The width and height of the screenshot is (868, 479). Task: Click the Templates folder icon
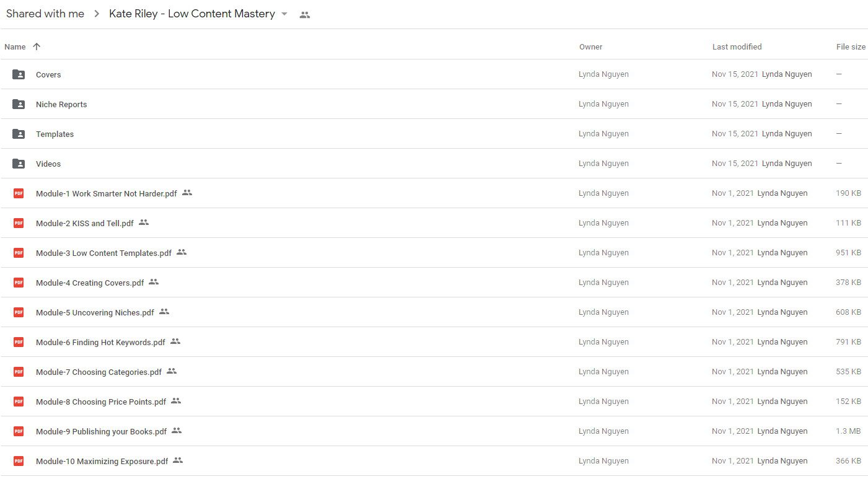19,134
